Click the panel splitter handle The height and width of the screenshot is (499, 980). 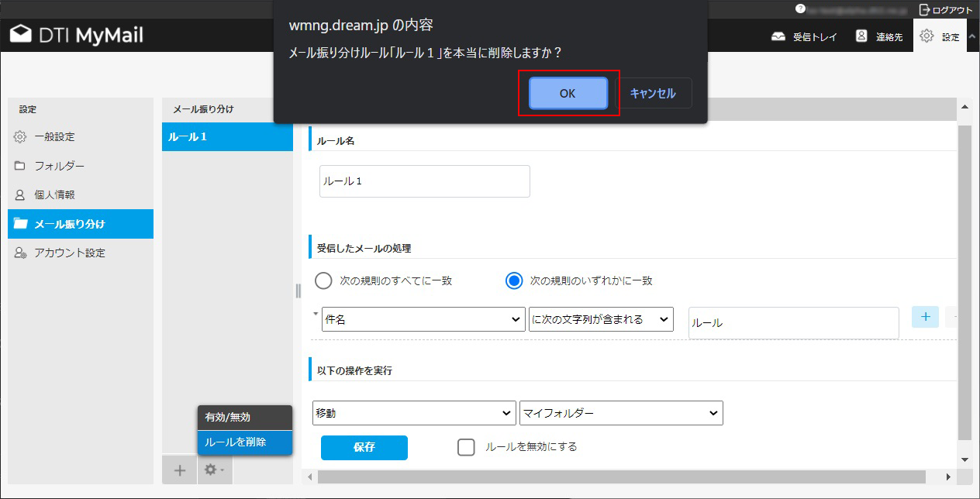(298, 291)
